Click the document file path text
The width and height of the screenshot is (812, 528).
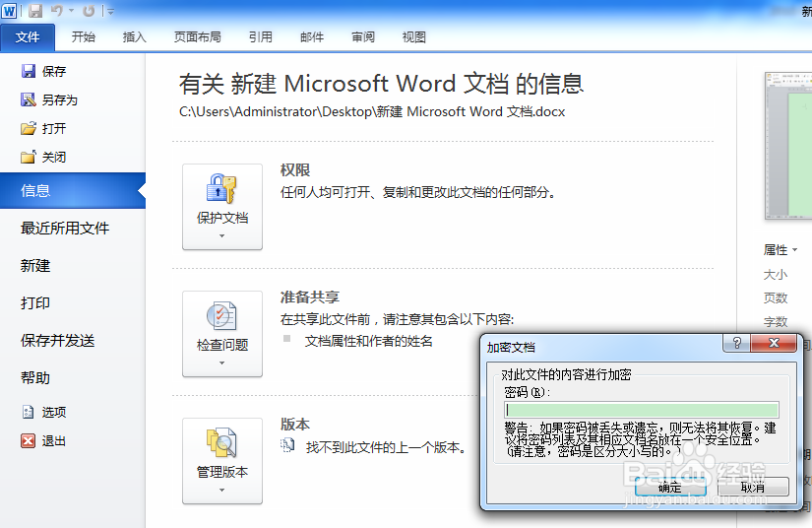click(x=372, y=112)
